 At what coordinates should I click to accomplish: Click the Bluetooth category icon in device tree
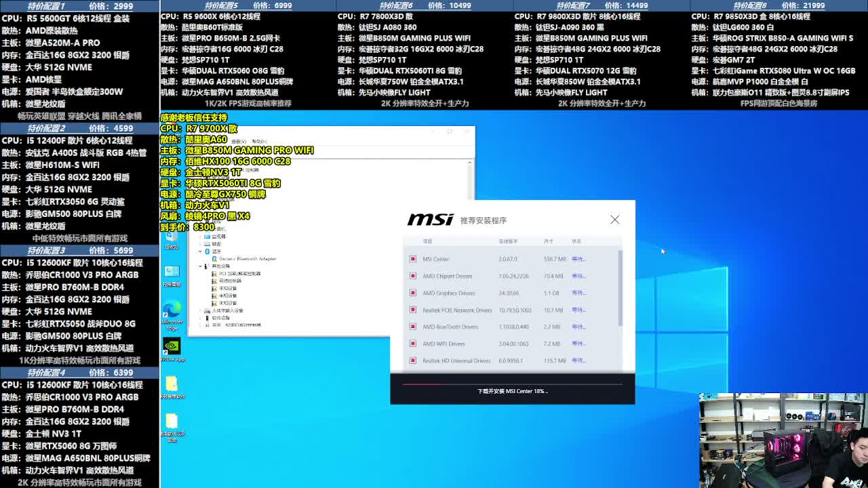208,251
